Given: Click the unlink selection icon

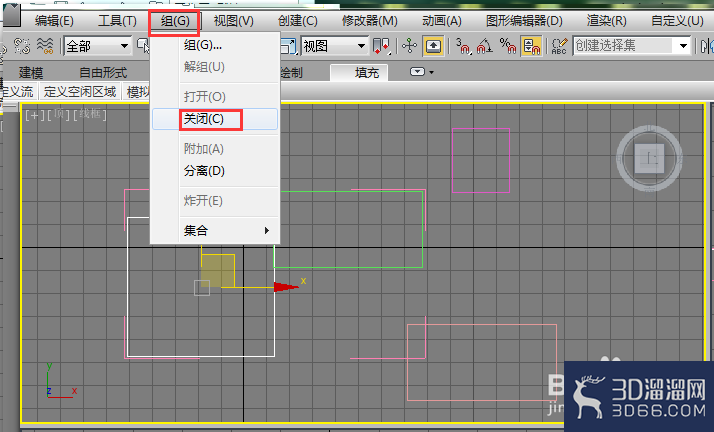Looking at the screenshot, I should tap(22, 46).
